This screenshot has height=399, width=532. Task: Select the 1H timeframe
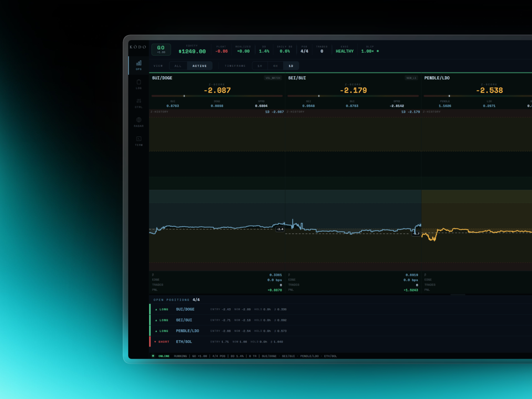coord(260,66)
